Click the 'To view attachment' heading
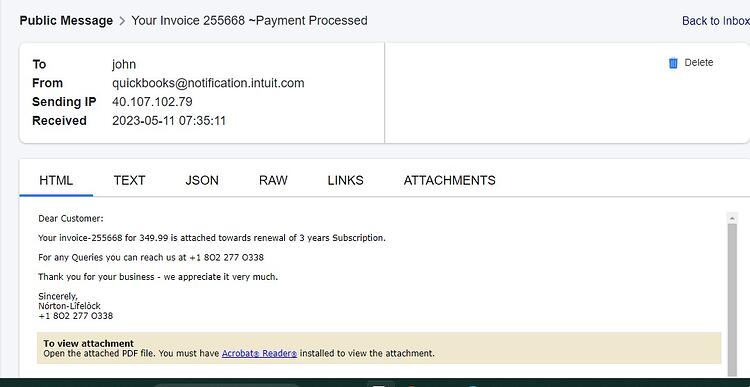 (x=88, y=343)
